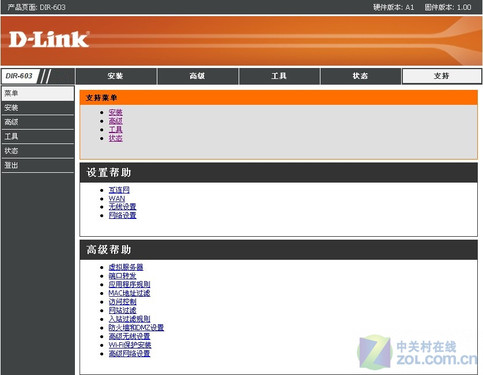Image resolution: width=483 pixels, height=375 pixels.
Task: Open the 安装 tab in top navigation
Action: (x=116, y=76)
